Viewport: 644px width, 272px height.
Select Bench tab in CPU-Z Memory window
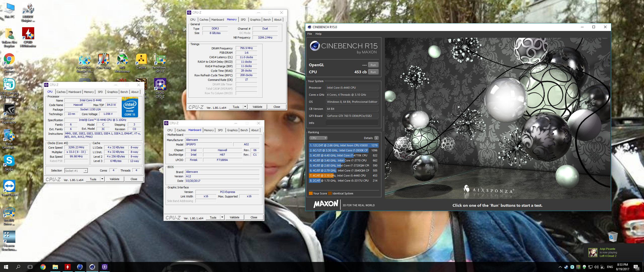point(267,19)
